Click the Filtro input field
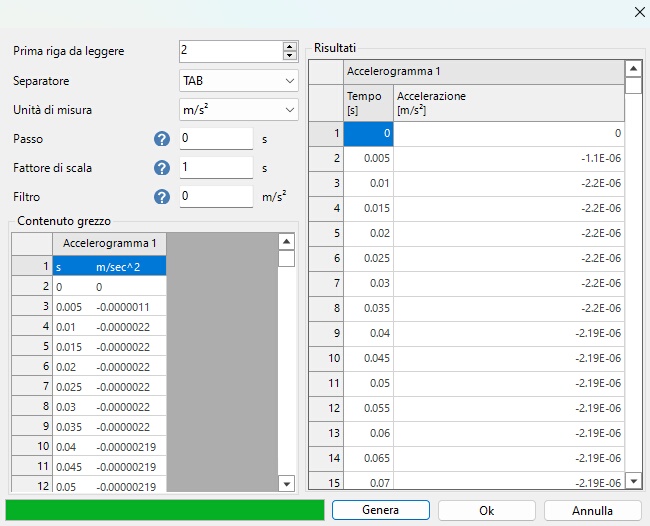This screenshot has height=526, width=650. (216, 196)
